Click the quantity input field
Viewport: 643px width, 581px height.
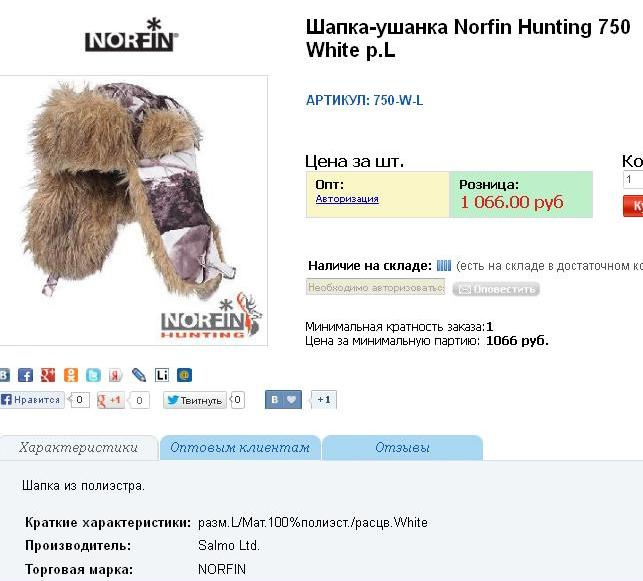point(633,180)
